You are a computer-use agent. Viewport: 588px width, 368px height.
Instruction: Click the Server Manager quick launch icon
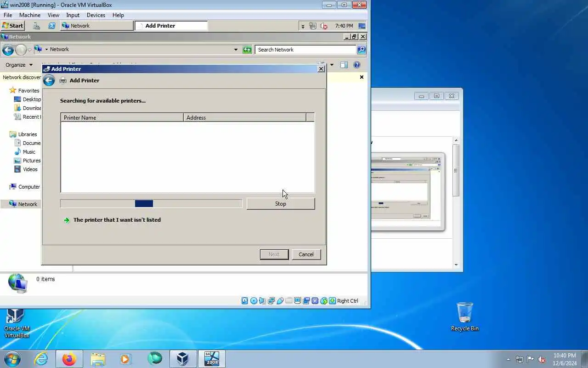(x=37, y=26)
